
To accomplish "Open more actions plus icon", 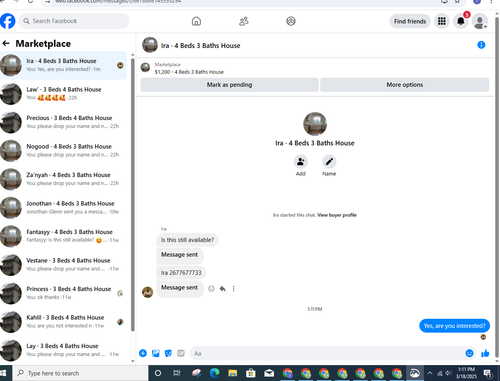I will pyautogui.click(x=143, y=353).
